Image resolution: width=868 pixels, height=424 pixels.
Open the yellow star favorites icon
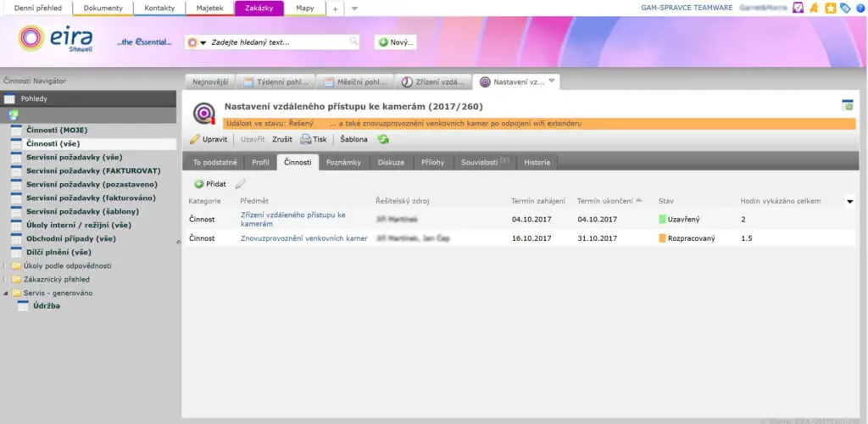click(x=831, y=8)
